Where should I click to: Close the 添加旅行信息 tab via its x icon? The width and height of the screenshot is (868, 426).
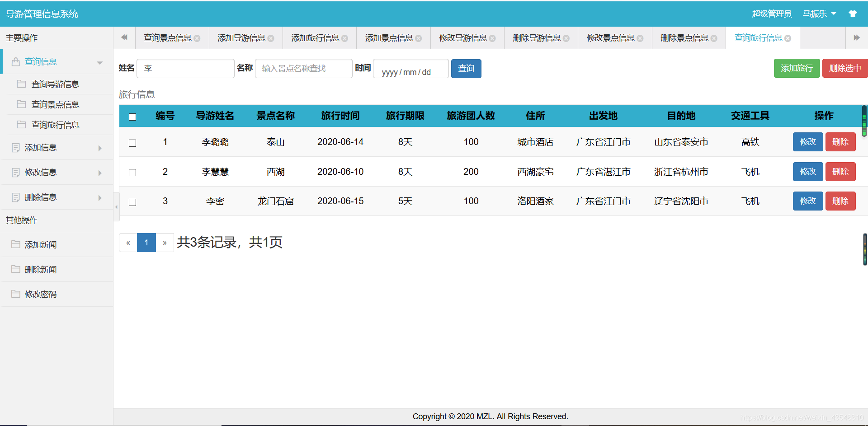click(x=345, y=38)
